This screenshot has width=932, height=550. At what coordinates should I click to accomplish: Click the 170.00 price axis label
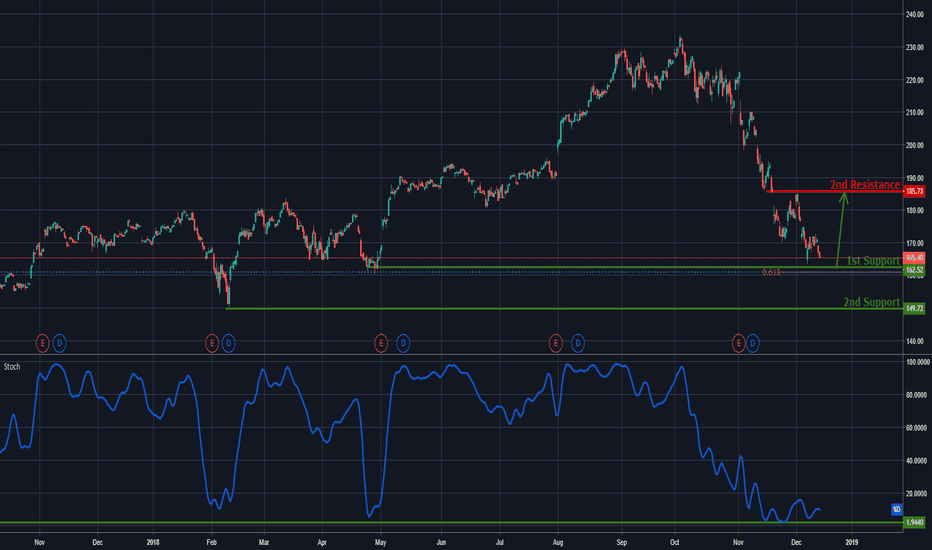pos(915,243)
